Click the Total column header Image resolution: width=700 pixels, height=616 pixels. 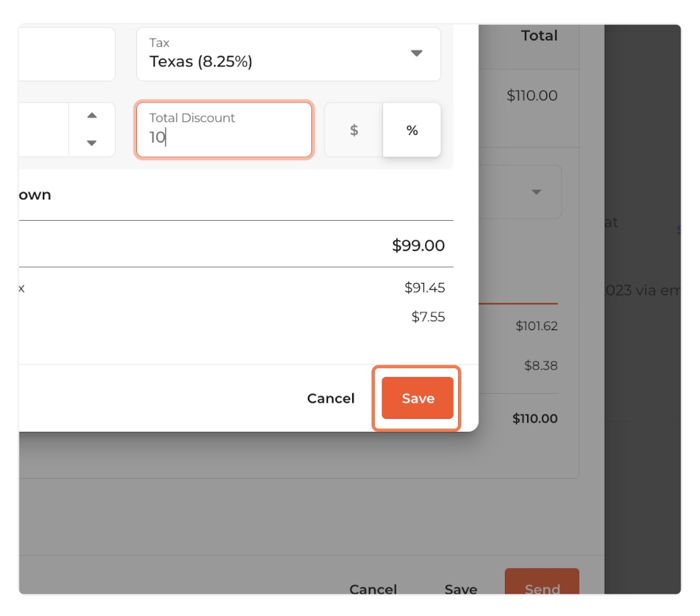[539, 36]
